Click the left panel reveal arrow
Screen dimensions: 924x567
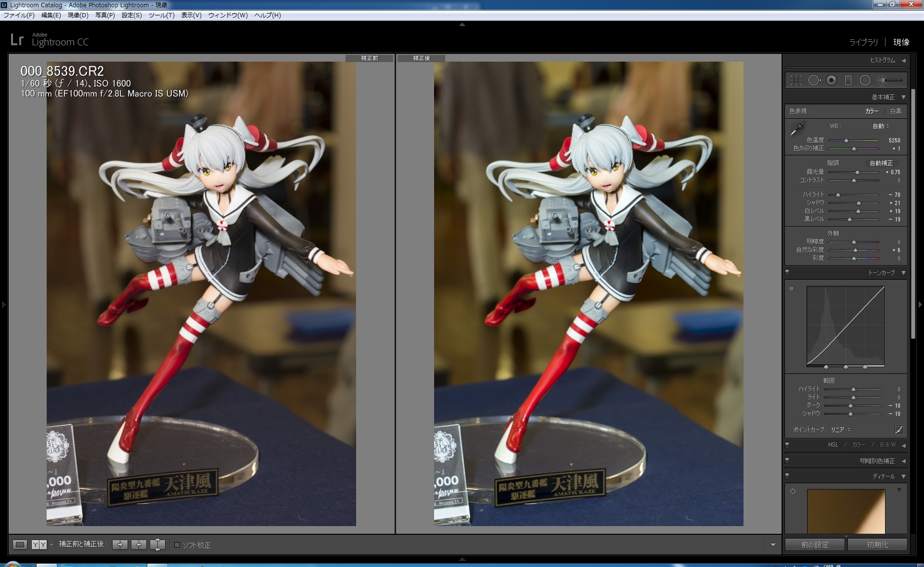[x=3, y=305]
